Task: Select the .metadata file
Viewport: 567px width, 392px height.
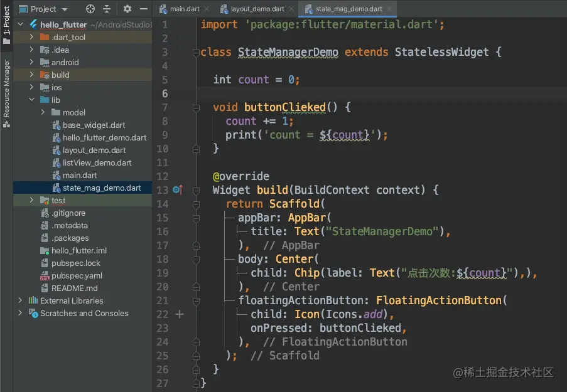Action: (x=70, y=225)
